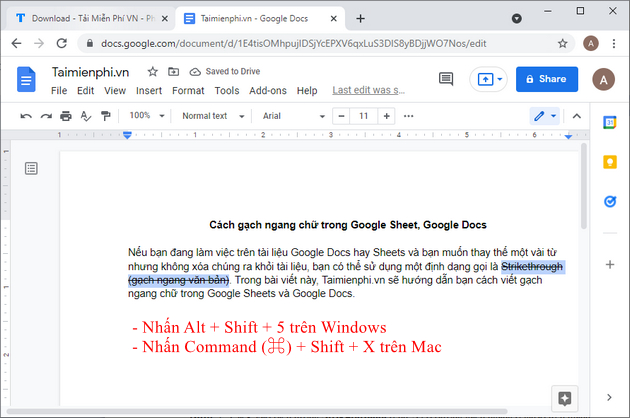Open the Edit menu
Screen dimensions: 630x418
86,91
